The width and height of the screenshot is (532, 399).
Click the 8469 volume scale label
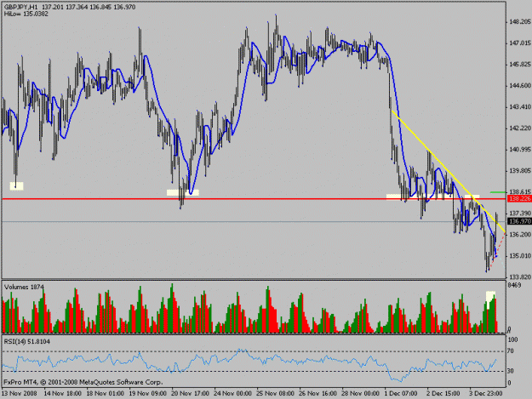click(x=514, y=286)
